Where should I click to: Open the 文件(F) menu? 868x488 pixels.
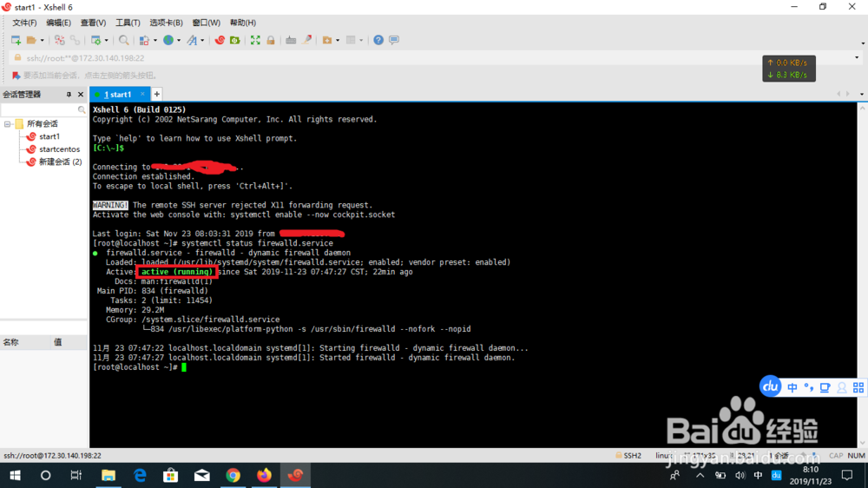click(x=24, y=23)
